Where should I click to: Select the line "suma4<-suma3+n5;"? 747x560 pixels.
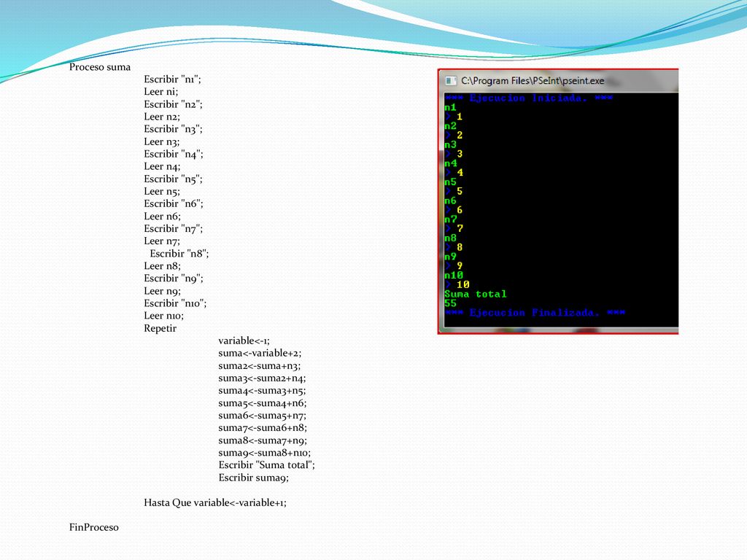(x=262, y=391)
